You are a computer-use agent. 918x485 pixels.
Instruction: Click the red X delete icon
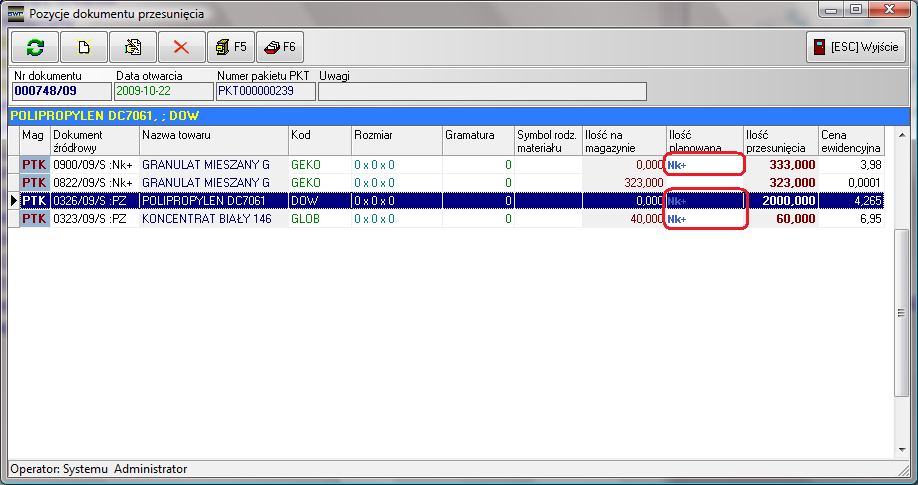[181, 47]
